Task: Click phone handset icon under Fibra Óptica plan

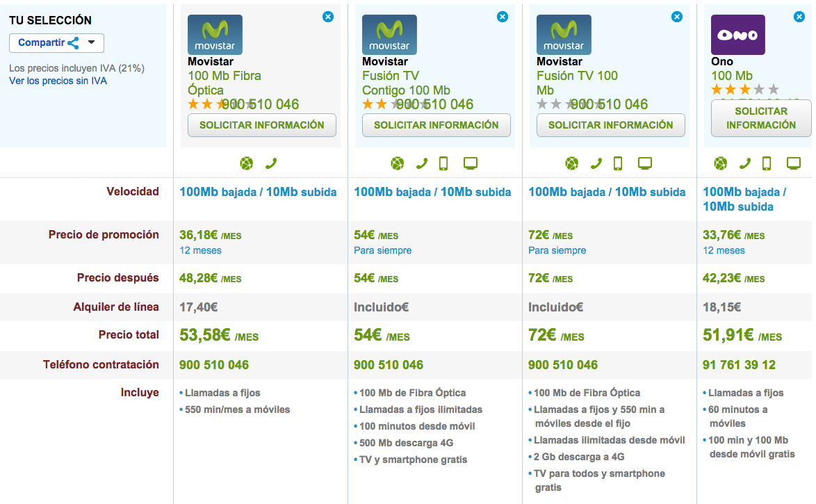Action: [270, 163]
